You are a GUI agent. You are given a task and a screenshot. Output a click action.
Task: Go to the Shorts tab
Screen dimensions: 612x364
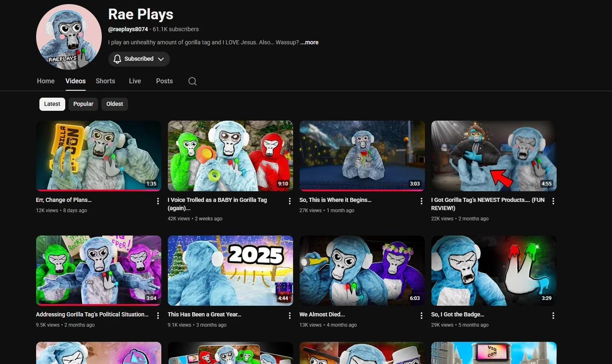(105, 81)
